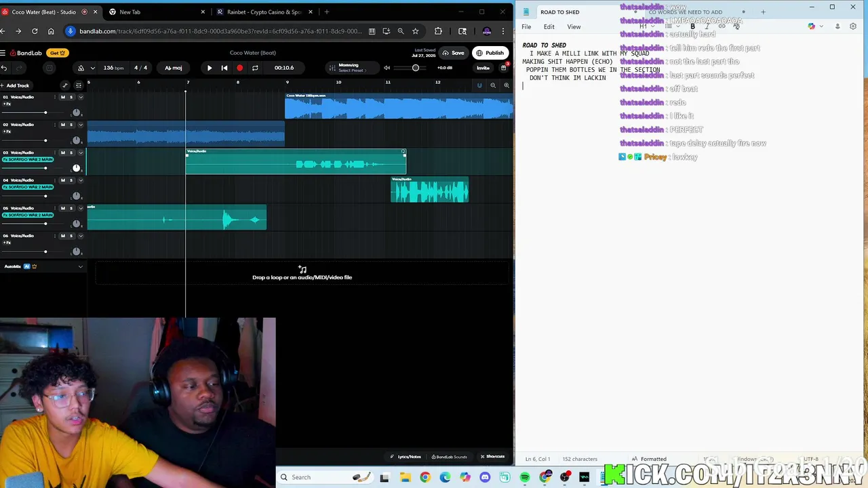
Task: Expand track 05 options chevron
Action: pyautogui.click(x=80, y=208)
